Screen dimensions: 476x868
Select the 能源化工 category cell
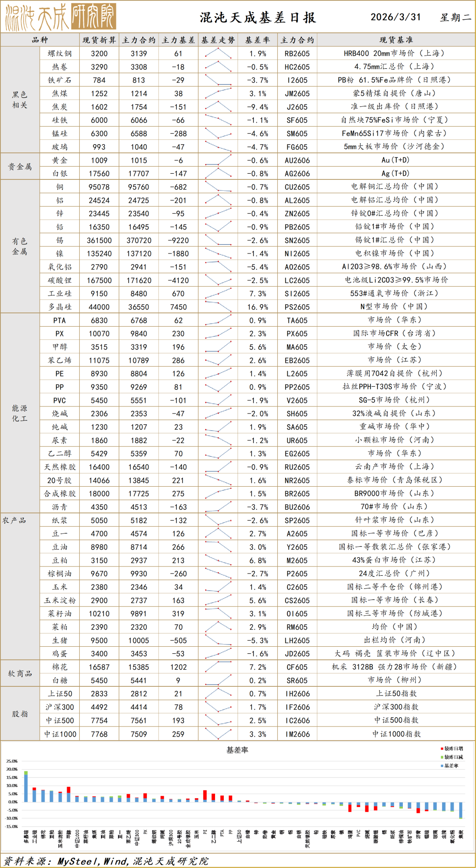point(20,413)
